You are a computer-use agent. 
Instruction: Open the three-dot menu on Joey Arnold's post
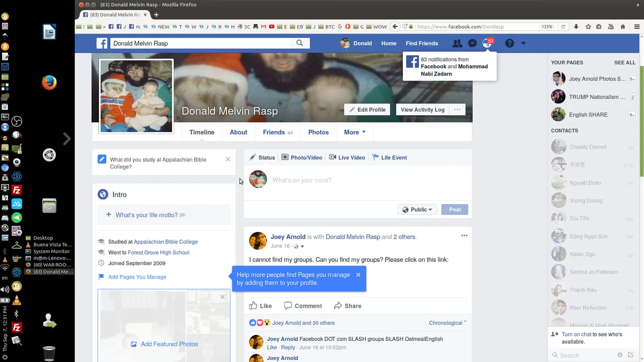(464, 235)
